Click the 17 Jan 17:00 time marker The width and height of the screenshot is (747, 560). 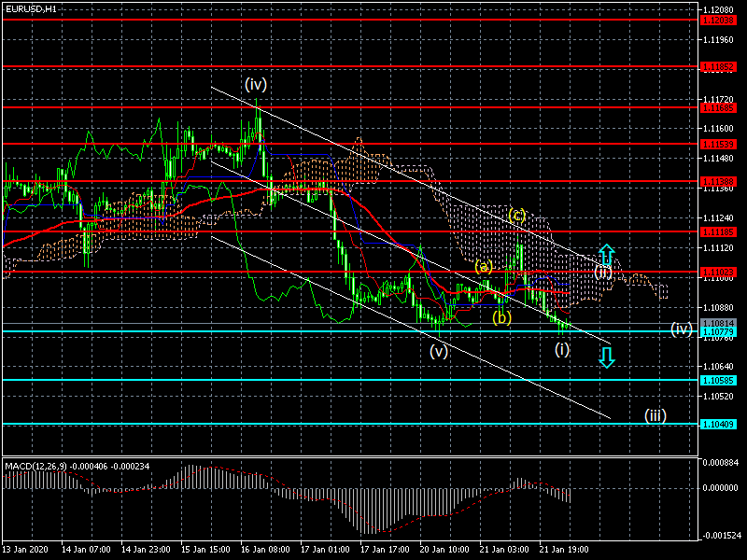tap(385, 550)
